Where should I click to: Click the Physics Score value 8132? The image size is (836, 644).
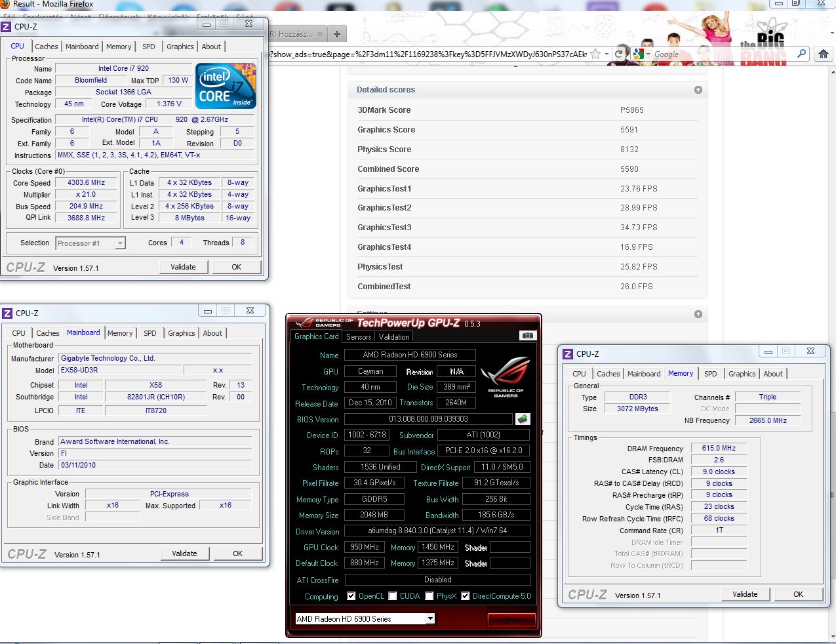point(629,150)
